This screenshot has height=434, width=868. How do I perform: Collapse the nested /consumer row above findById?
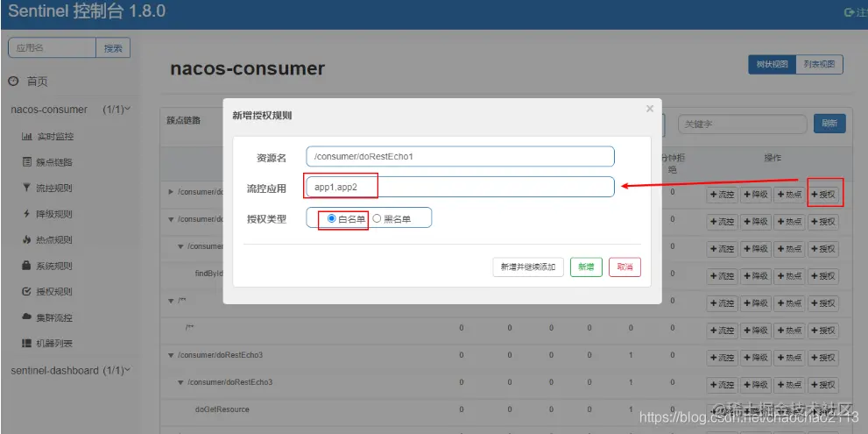(x=180, y=246)
